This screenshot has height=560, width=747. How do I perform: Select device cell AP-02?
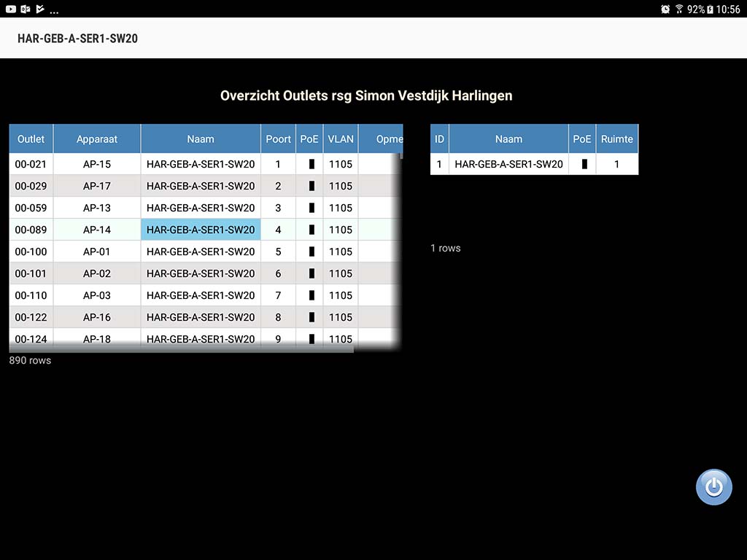(x=97, y=274)
